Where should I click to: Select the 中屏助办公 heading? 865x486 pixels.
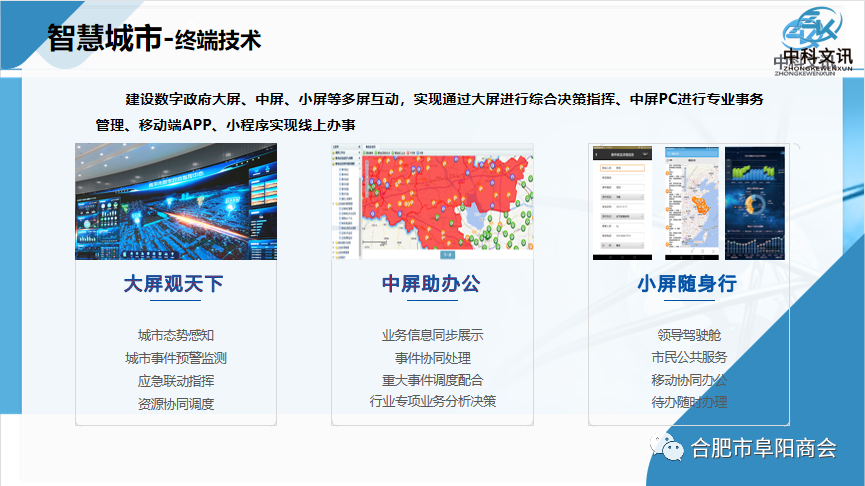pos(431,284)
